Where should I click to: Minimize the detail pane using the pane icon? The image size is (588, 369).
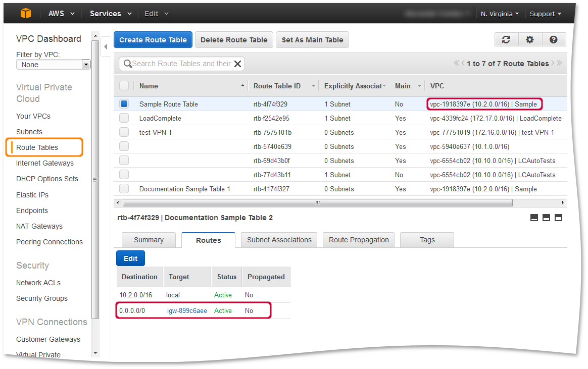(534, 218)
